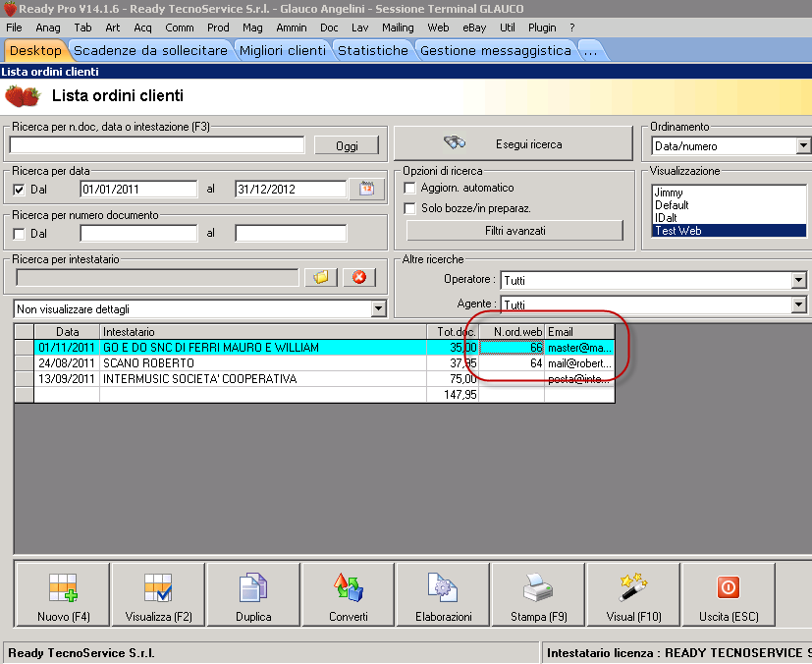The height and width of the screenshot is (664, 812).
Task: Expand Non visualizzare dettagli dropdown
Action: pyautogui.click(x=379, y=309)
